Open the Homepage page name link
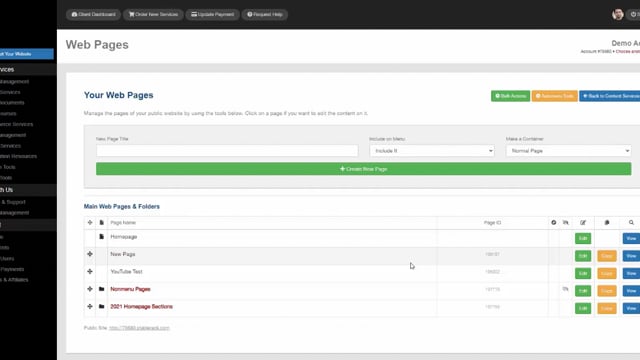The image size is (640, 360). (x=124, y=237)
